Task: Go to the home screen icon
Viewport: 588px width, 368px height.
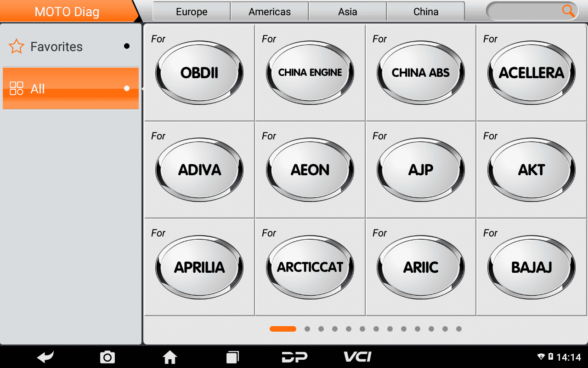Action: (170, 357)
